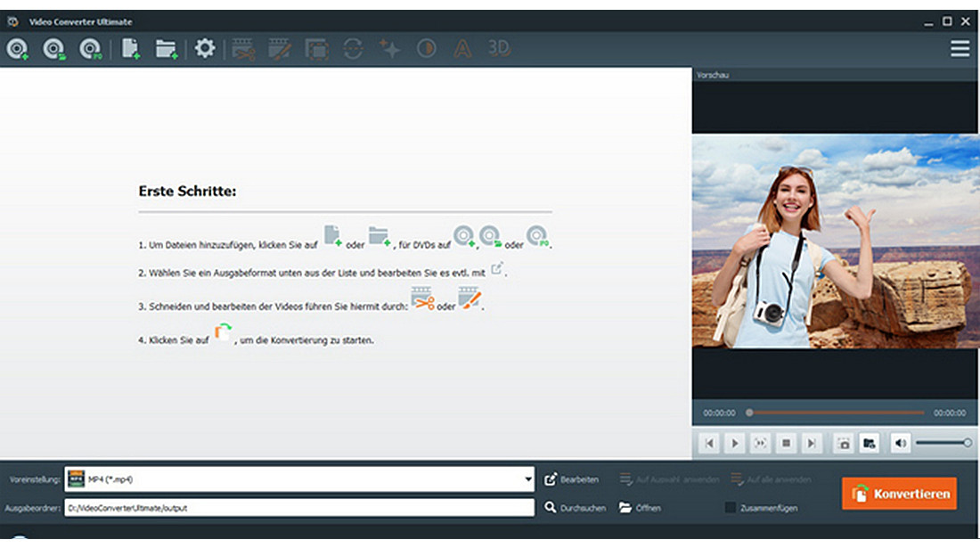The width and height of the screenshot is (980, 548).
Task: Click Durchsuchen to browse output folder
Action: tap(575, 508)
